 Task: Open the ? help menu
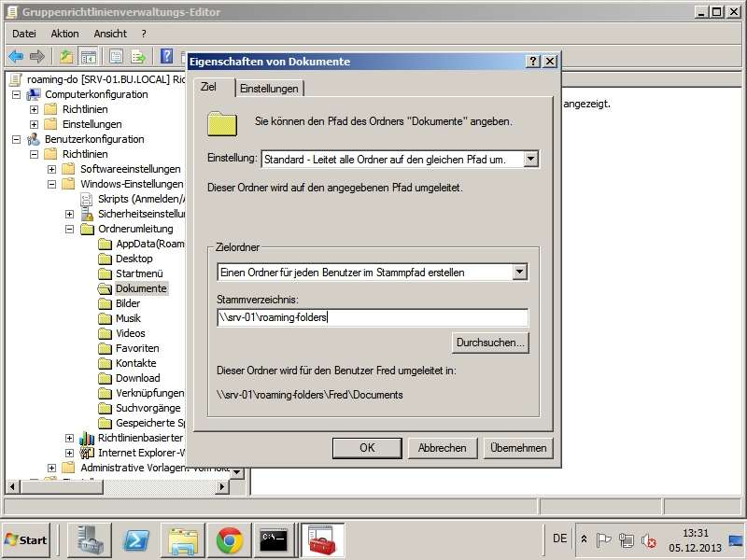[144, 34]
